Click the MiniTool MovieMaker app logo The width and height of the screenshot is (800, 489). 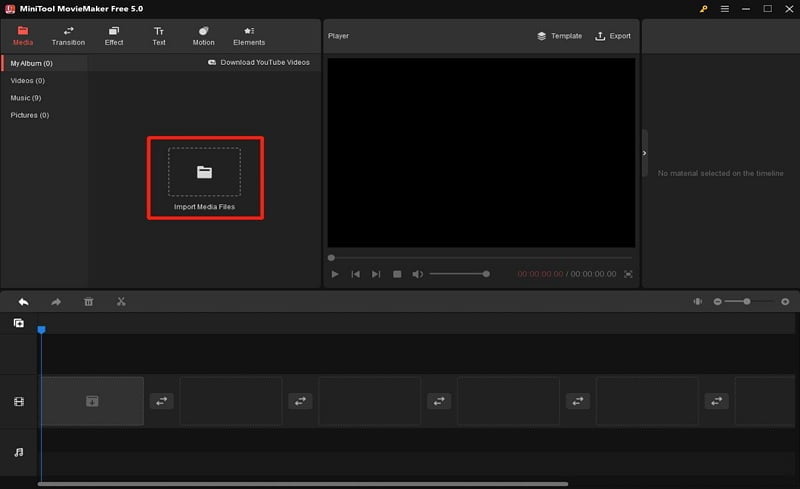(x=10, y=9)
